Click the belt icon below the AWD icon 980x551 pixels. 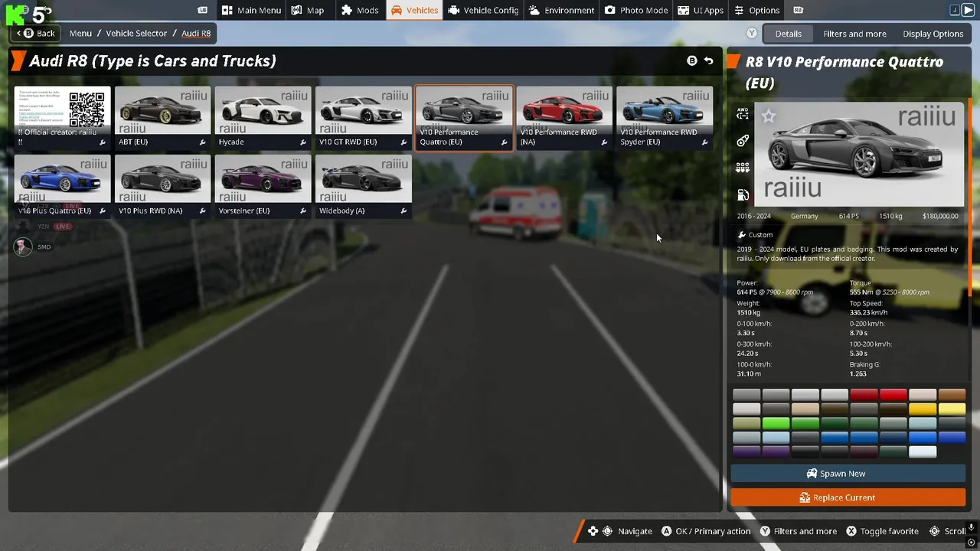(743, 141)
